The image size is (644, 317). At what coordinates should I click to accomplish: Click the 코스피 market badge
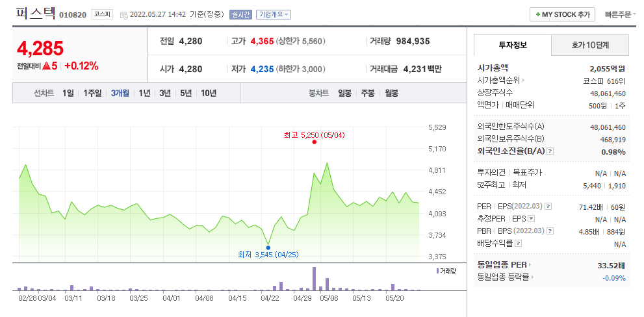tap(102, 14)
